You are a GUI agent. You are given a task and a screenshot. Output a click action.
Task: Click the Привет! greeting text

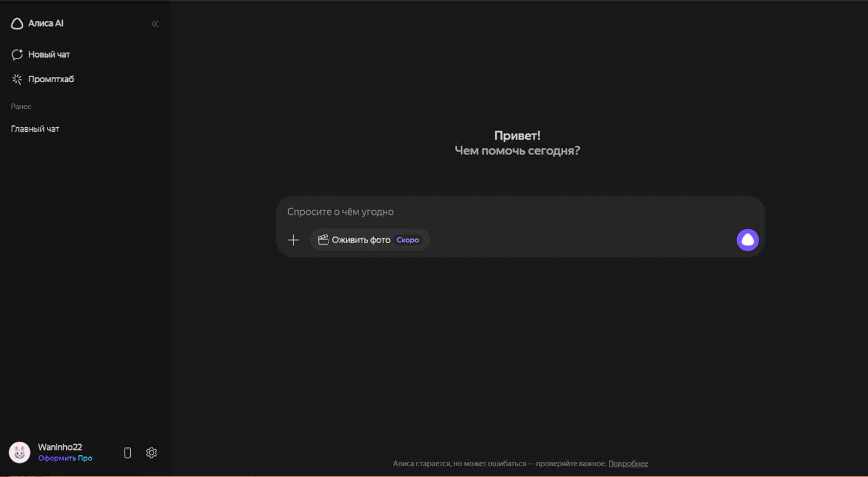click(517, 136)
